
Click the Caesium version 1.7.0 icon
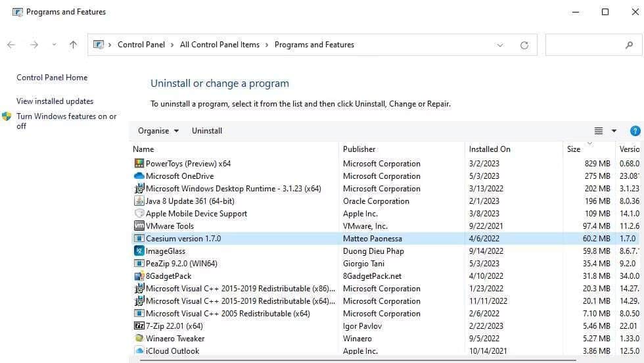[x=139, y=239]
